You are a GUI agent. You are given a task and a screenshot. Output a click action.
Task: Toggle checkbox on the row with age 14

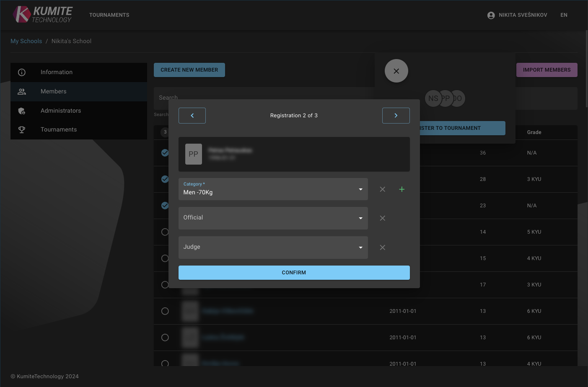click(165, 232)
